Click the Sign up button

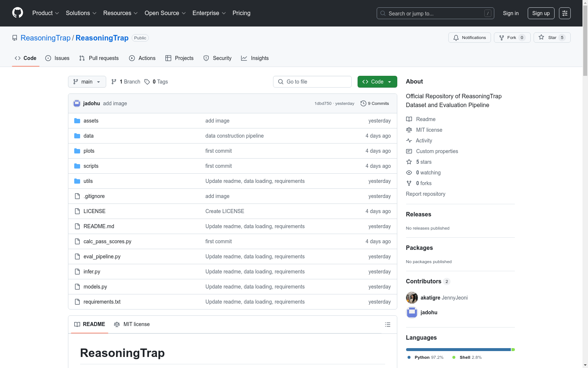coord(541,13)
